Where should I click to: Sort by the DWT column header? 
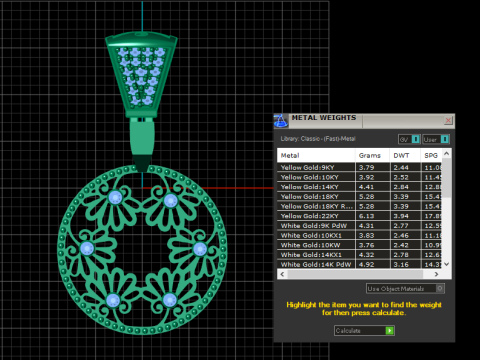click(405, 155)
